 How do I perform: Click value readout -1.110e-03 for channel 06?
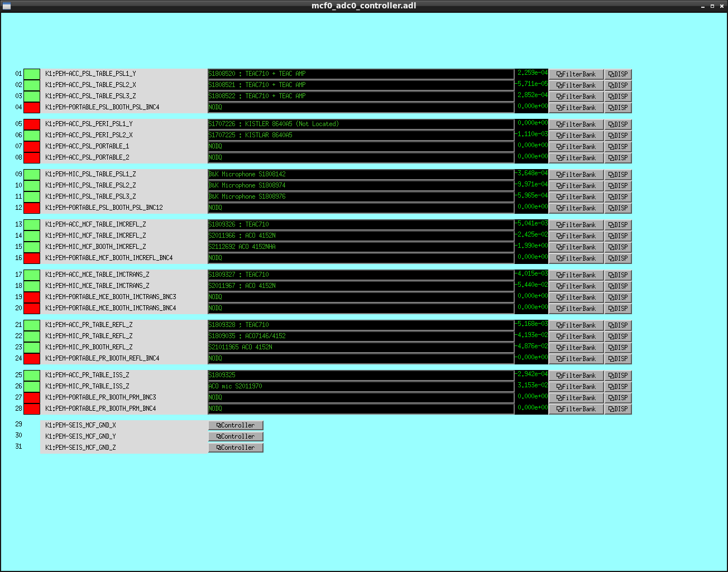coord(531,134)
